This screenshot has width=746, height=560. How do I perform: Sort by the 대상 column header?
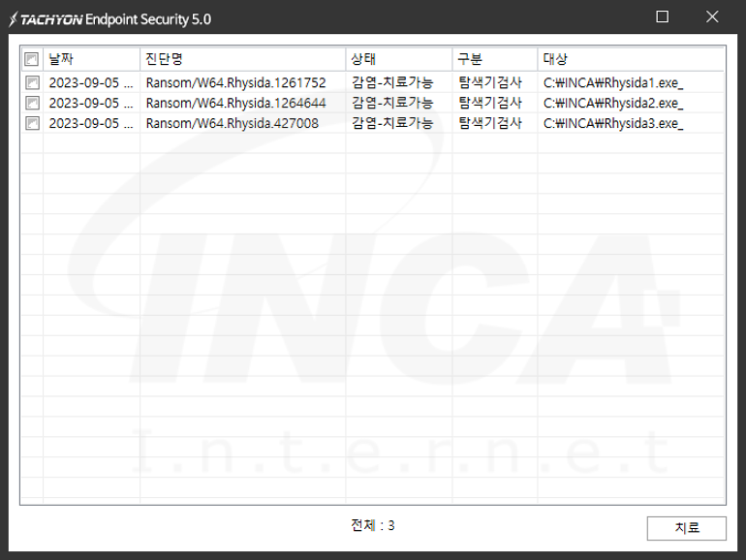(632, 59)
